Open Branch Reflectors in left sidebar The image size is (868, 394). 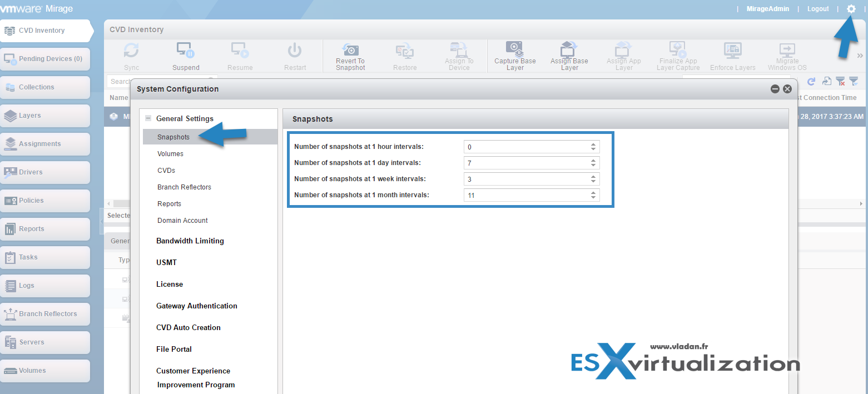[45, 314]
